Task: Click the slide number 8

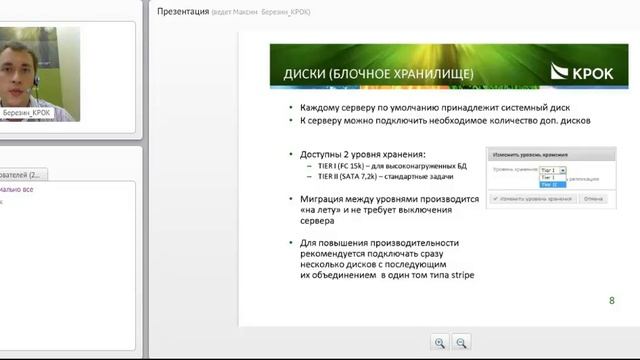Action: pyautogui.click(x=611, y=300)
